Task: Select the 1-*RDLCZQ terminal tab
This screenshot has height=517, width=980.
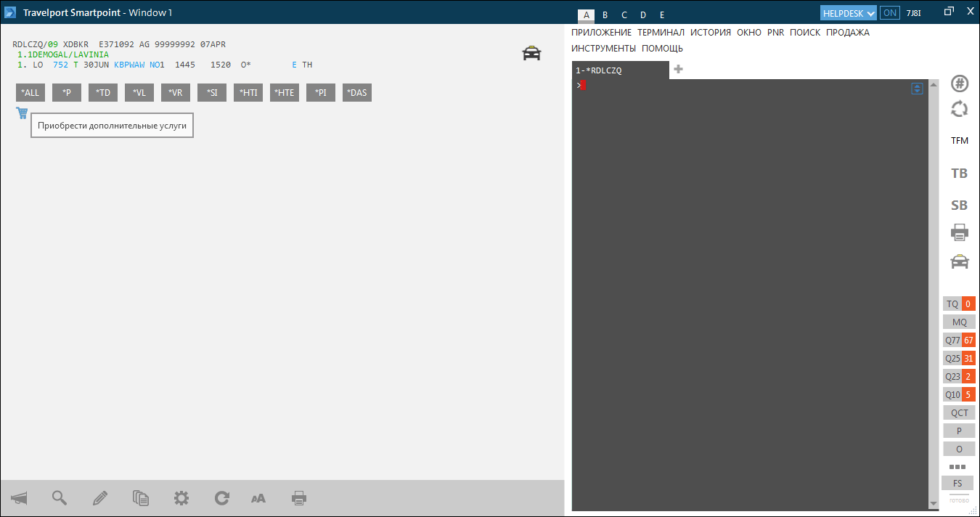Action: (620, 70)
